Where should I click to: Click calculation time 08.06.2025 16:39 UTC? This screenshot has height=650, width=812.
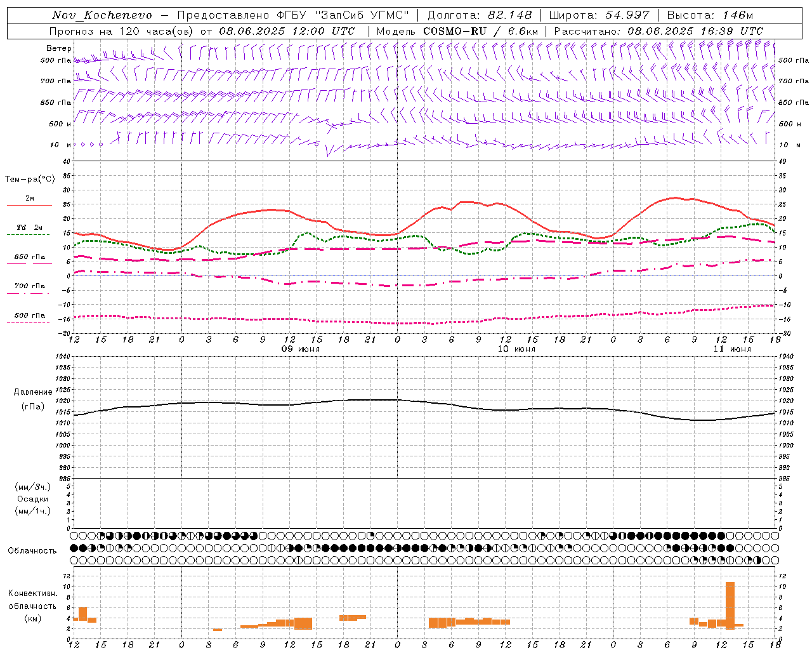[695, 31]
